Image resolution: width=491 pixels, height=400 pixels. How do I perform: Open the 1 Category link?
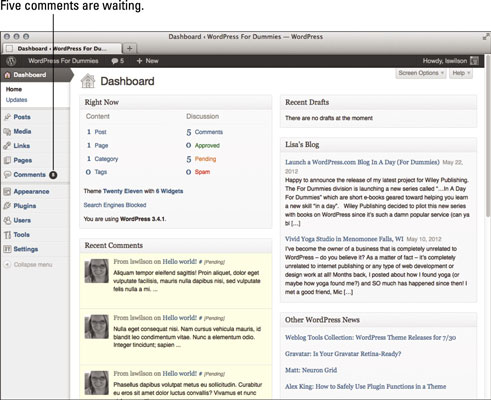coord(102,159)
